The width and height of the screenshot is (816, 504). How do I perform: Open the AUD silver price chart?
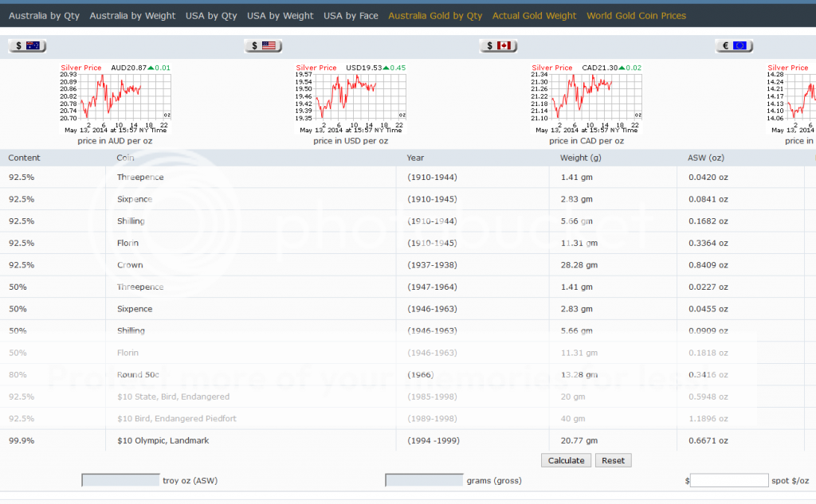tap(116, 100)
